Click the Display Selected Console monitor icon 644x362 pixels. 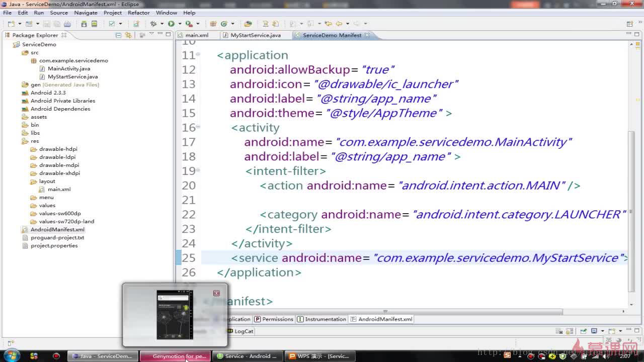[594, 331]
